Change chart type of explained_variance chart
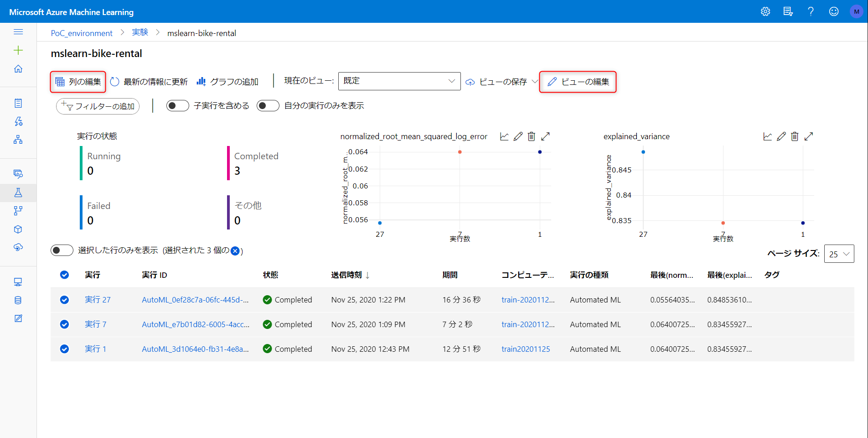Viewport: 868px width, 438px height. [768, 136]
